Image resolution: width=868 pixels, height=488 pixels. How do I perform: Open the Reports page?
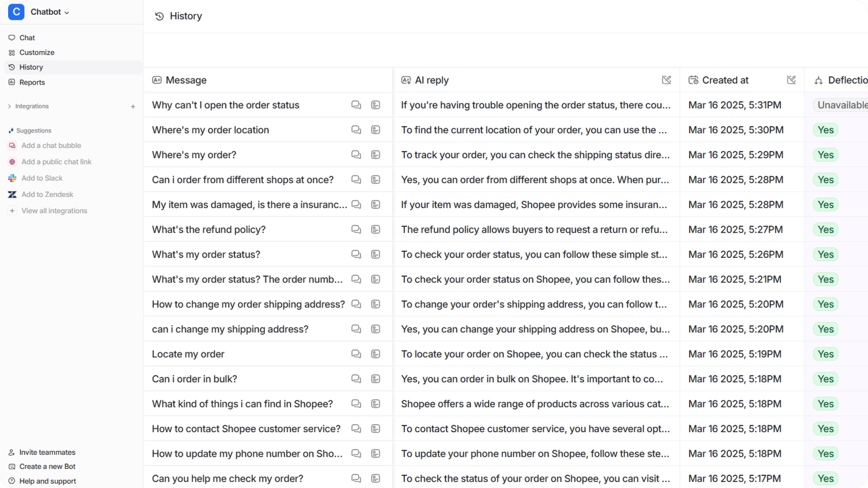point(32,82)
